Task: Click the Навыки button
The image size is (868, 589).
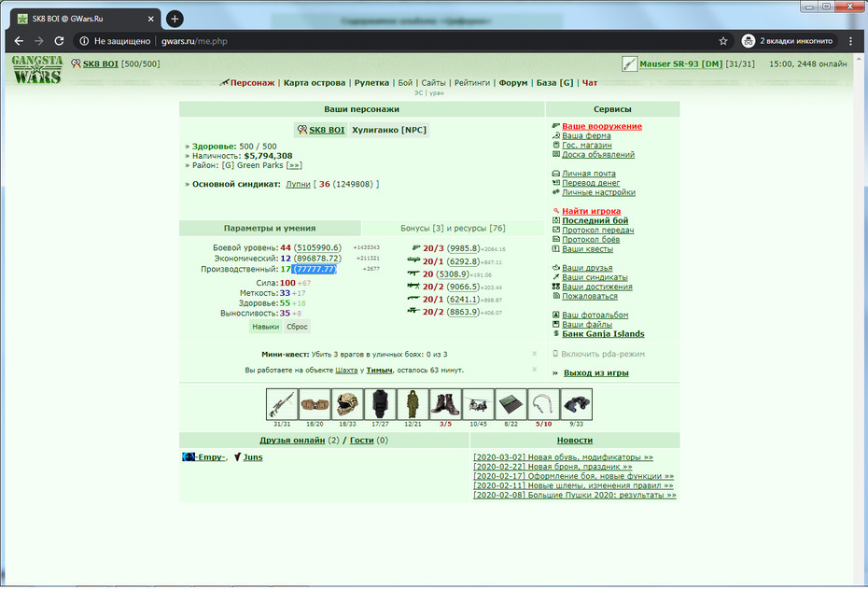Action: coord(265,327)
